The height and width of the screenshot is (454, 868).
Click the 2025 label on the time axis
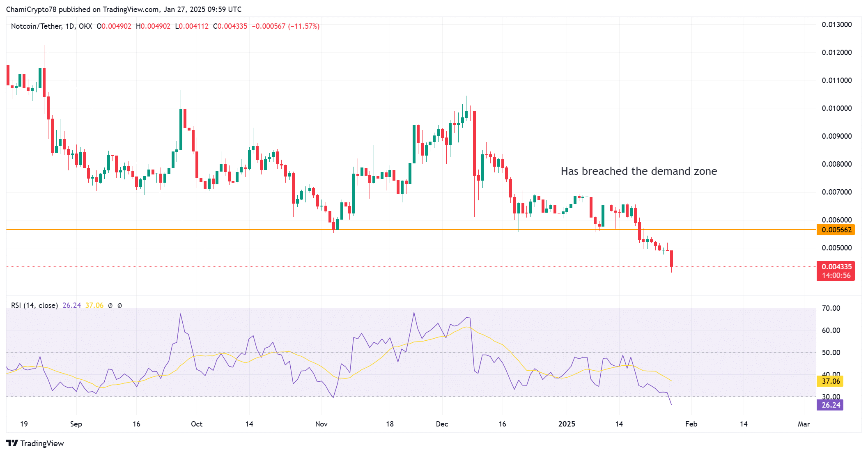(567, 424)
